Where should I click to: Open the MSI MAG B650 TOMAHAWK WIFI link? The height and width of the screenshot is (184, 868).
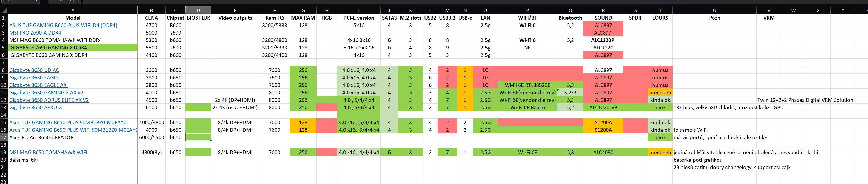point(48,152)
